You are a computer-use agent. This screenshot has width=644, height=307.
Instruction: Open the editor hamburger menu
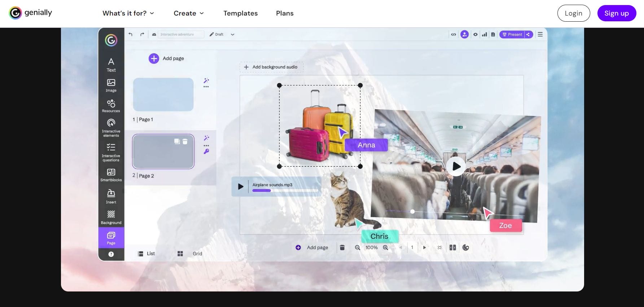coord(540,34)
